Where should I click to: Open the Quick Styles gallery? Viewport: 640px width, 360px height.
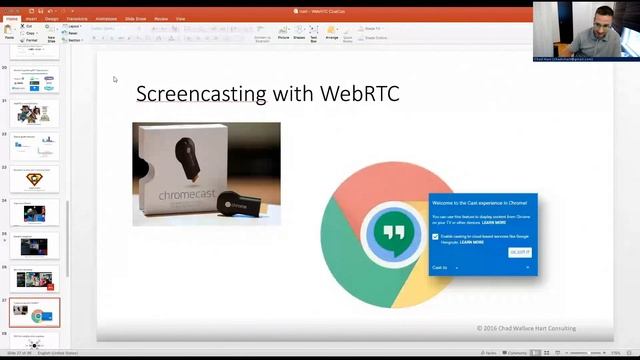coord(347,34)
